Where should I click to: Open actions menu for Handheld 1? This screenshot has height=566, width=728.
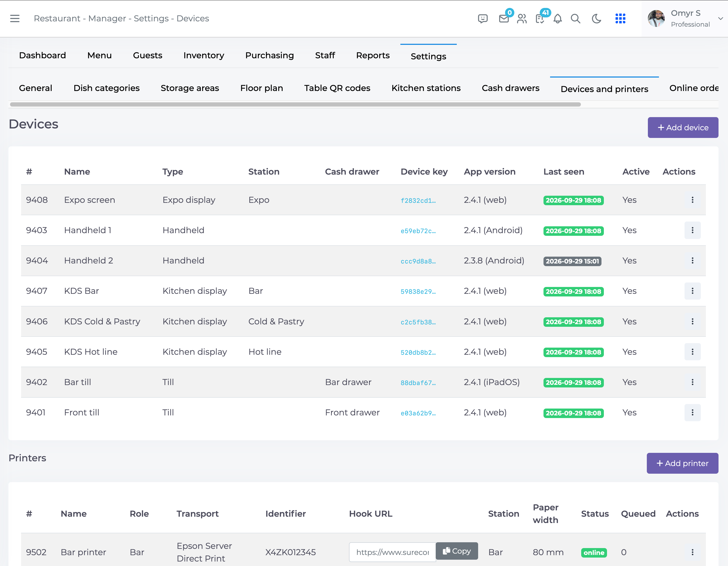pos(692,230)
